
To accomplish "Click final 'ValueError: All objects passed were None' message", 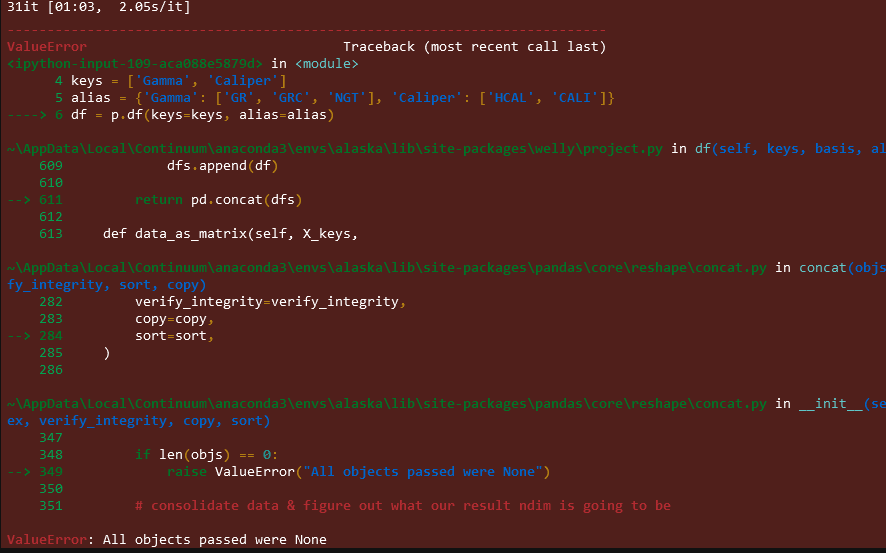I will (x=167, y=539).
